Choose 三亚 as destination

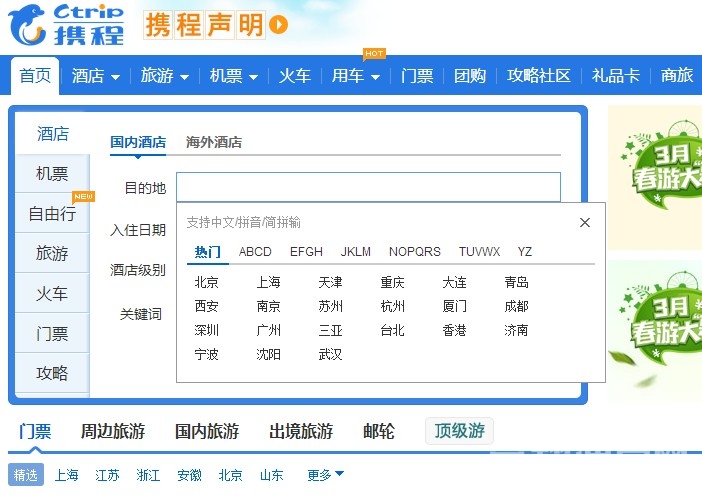coord(330,330)
